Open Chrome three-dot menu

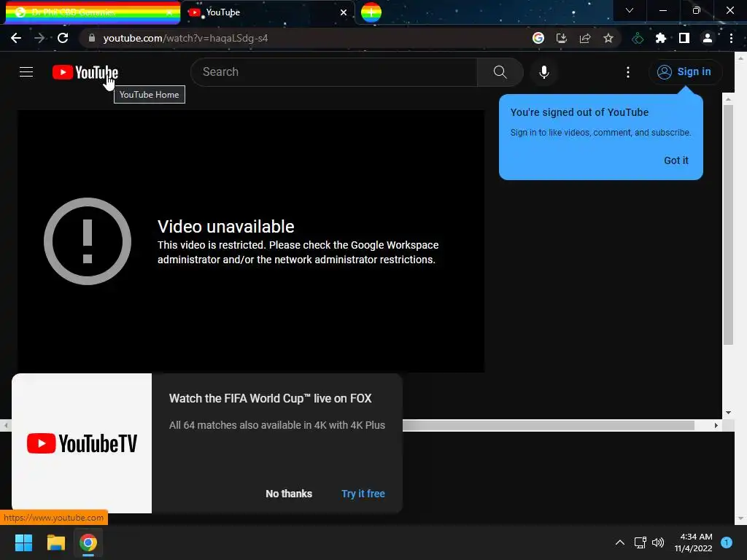tap(731, 38)
